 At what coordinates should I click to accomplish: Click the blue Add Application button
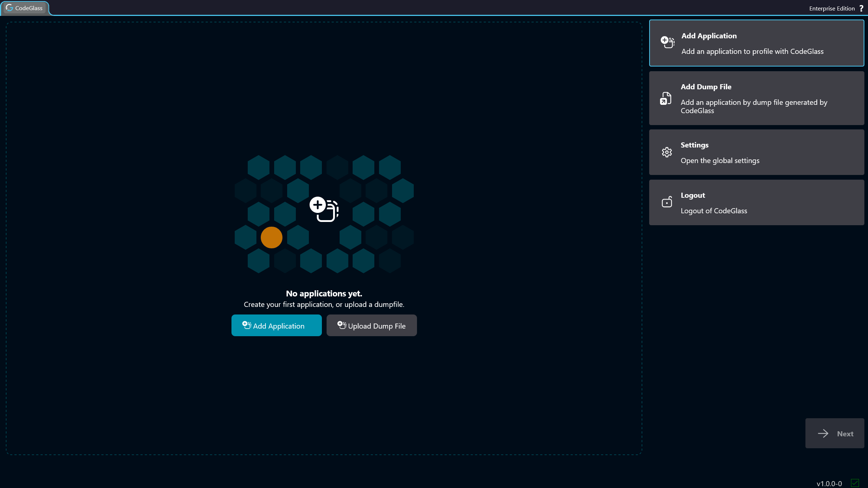point(277,325)
